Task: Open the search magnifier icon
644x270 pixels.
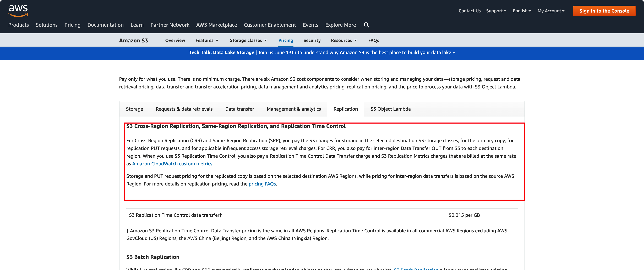Action: (366, 25)
